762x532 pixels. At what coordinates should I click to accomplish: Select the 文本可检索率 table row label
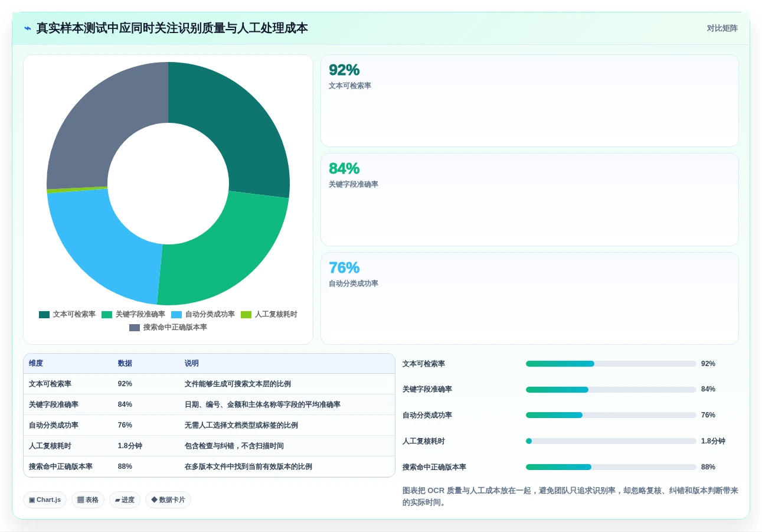50,384
